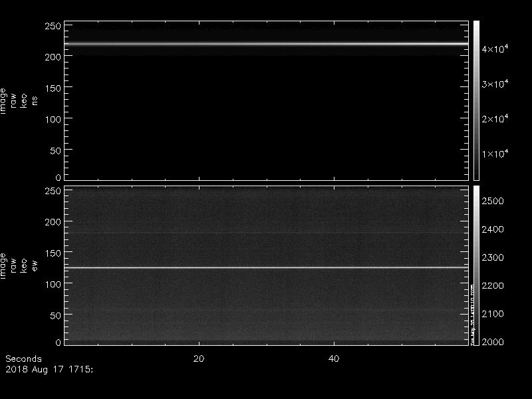Viewport: 532px width, 399px height.
Task: Click the 20 seconds x-axis label
Action: click(x=199, y=358)
